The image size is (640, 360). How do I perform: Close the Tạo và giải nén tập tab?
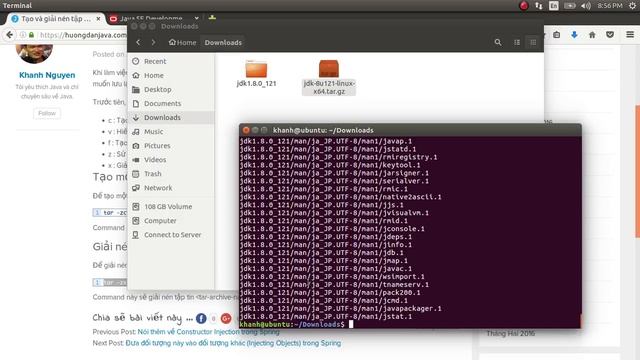click(98, 19)
